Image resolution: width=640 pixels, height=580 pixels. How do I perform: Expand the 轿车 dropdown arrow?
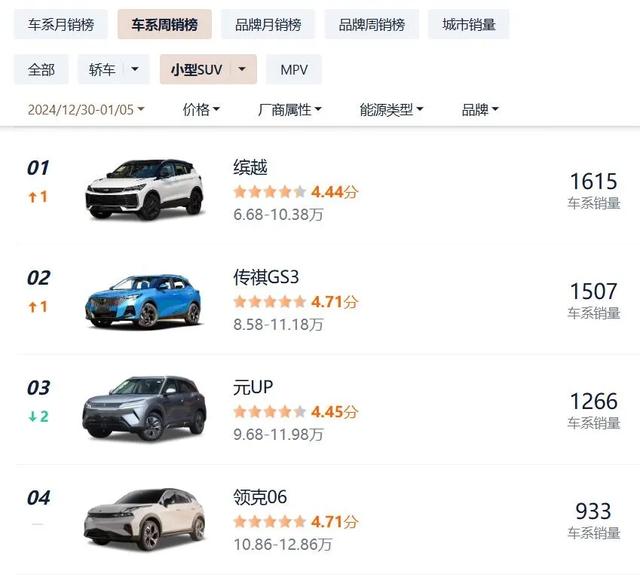pos(135,69)
